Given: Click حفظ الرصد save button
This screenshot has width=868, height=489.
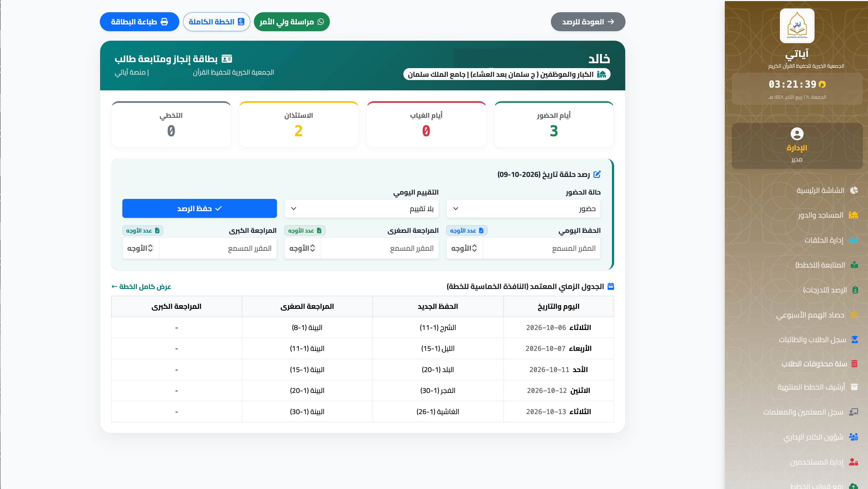Looking at the screenshot, I should coord(199,209).
